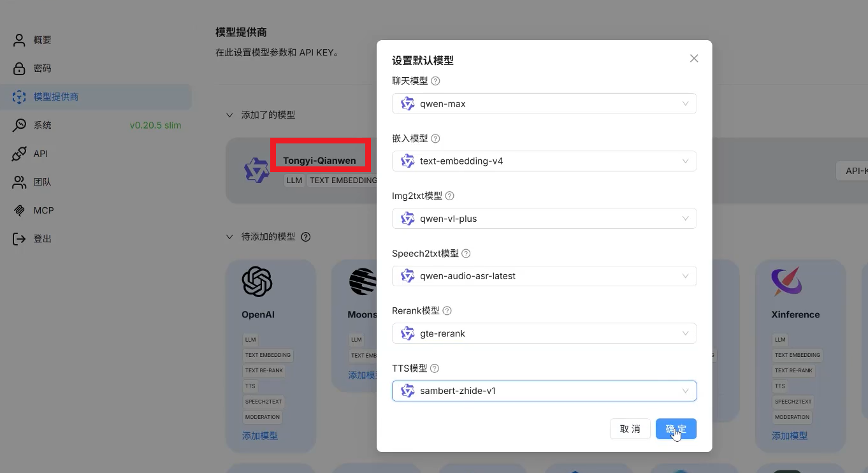This screenshot has width=868, height=473.
Task: Click help icon next to Img2txt模型
Action: pyautogui.click(x=449, y=196)
